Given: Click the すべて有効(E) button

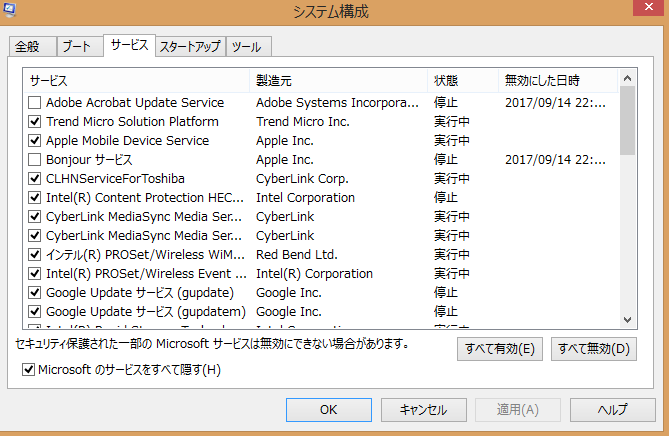Looking at the screenshot, I should click(500, 349).
